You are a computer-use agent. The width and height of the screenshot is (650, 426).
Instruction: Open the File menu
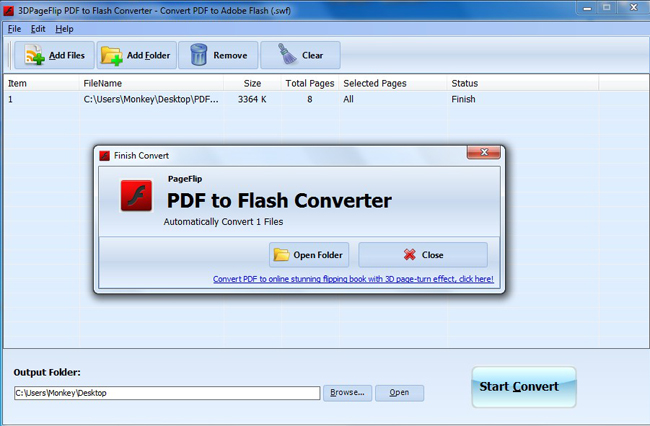point(14,29)
